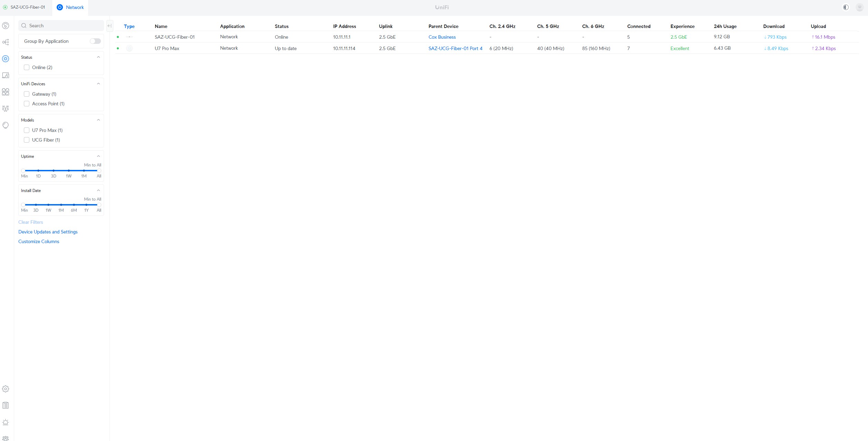Image resolution: width=868 pixels, height=441 pixels.
Task: Open Customize Columns link
Action: (x=39, y=241)
